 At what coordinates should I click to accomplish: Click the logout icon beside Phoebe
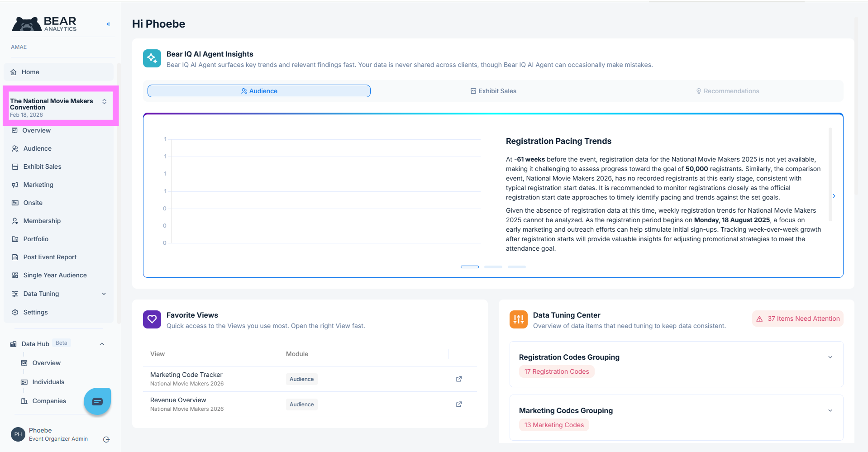point(106,439)
